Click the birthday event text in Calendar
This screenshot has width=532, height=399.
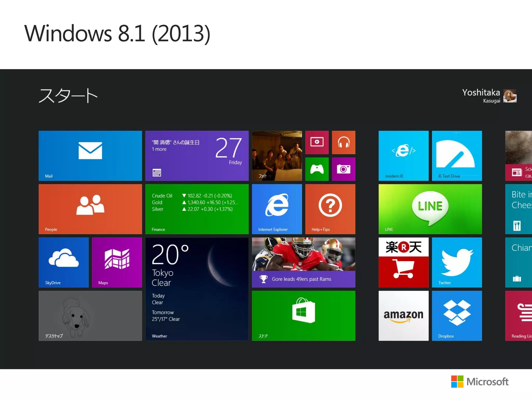[176, 142]
